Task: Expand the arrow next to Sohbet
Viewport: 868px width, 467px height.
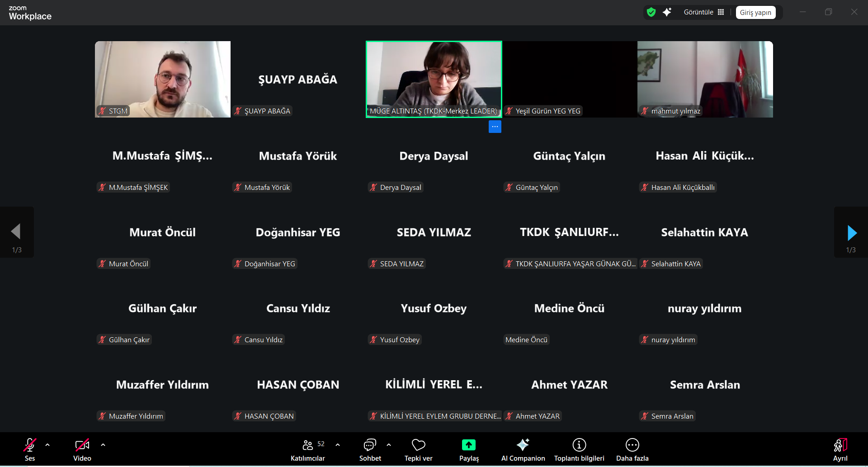Action: coord(389,445)
